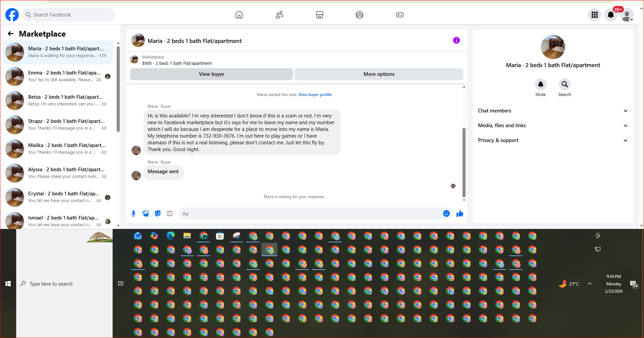Open the notification center with 24 badge
Viewport: 644px width, 338px height.
(x=634, y=284)
